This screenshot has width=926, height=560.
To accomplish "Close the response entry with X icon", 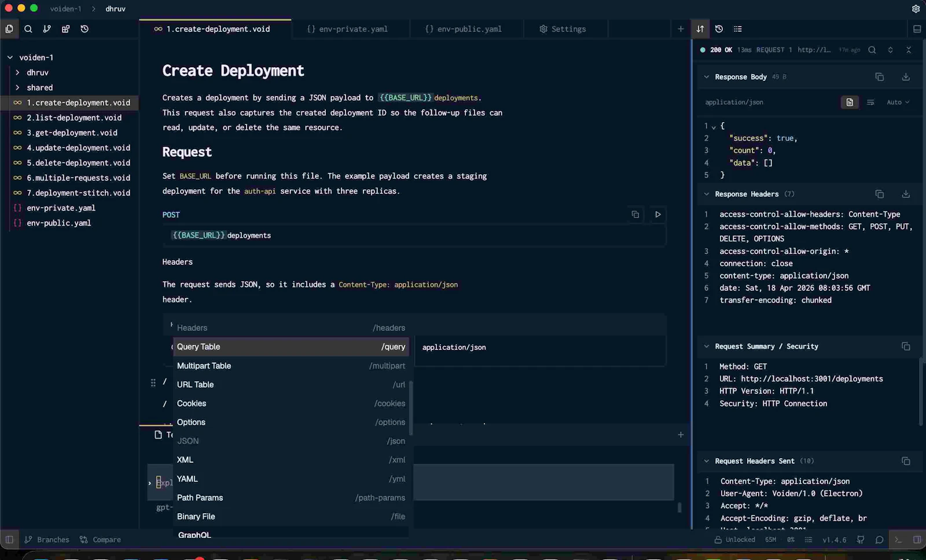I will click(x=909, y=50).
